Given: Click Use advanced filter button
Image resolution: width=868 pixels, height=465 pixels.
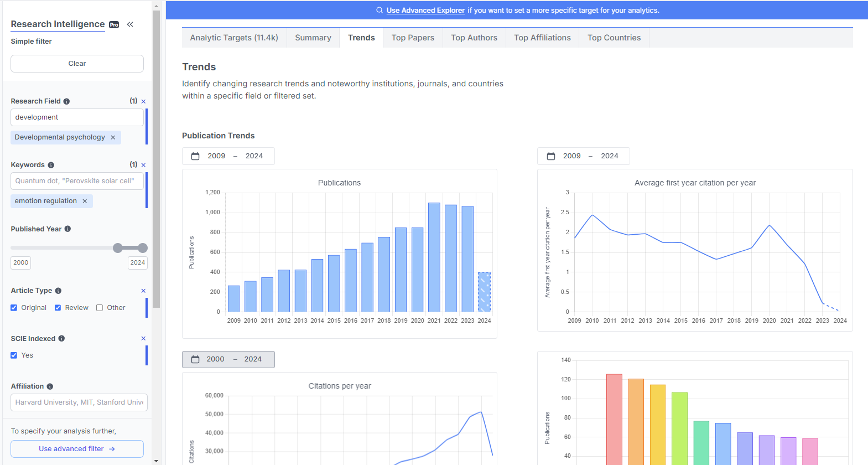Looking at the screenshot, I should pyautogui.click(x=77, y=449).
